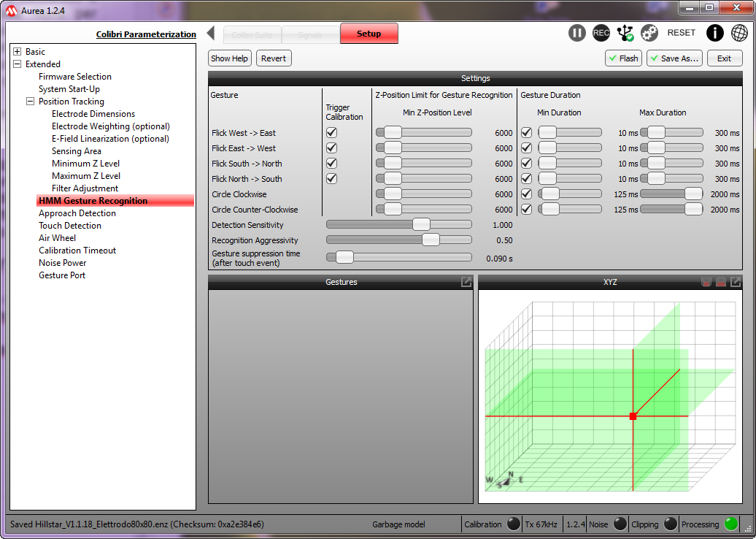Pop out the Gestures panel
Image resolution: width=756 pixels, height=539 pixels.
coord(466,282)
